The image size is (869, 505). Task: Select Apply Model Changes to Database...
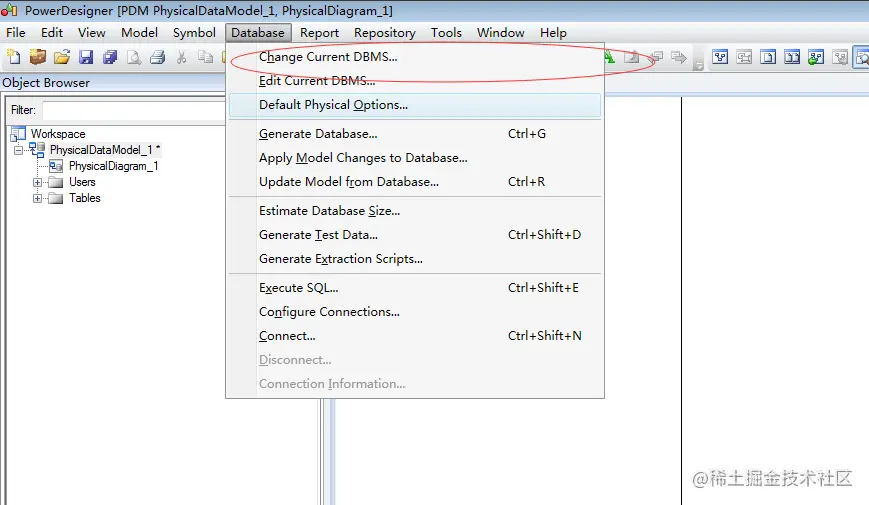click(415, 158)
